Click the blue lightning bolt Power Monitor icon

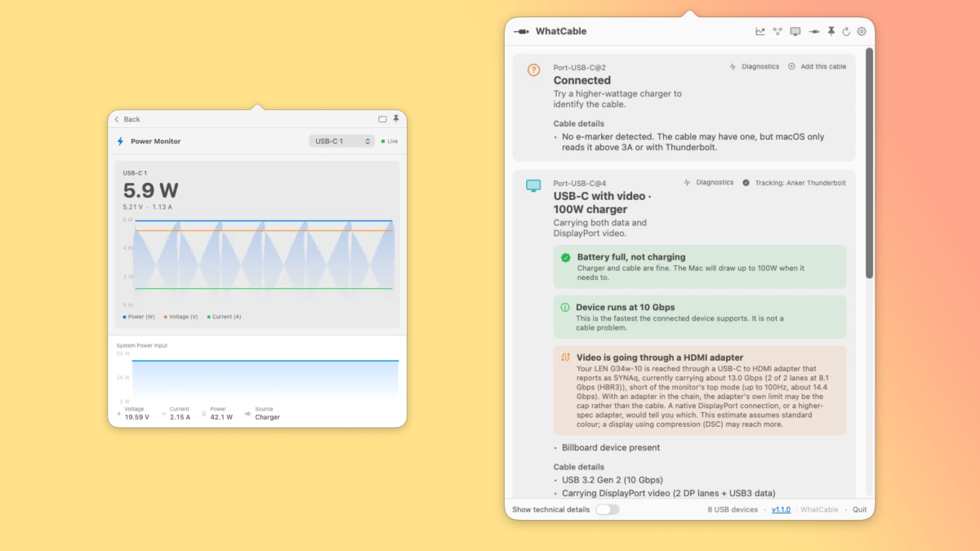tap(121, 141)
